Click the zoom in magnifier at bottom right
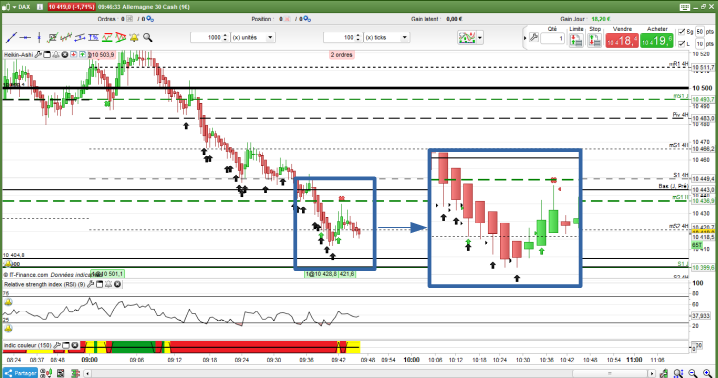Viewport: 718px width, 378px height. 708,373
